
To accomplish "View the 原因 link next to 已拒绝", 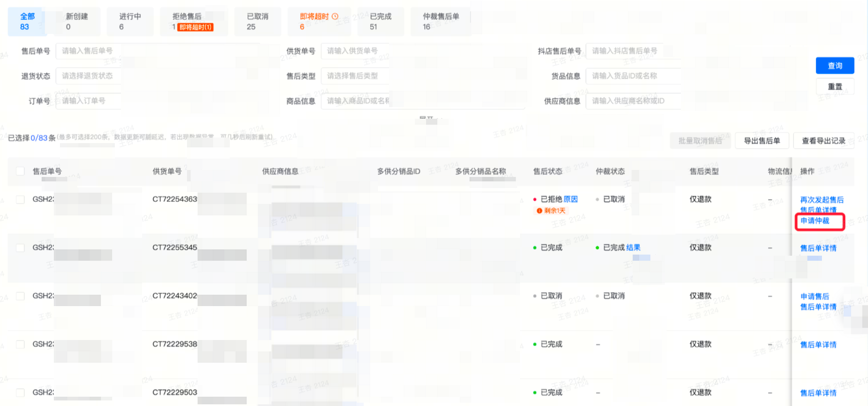I will [x=571, y=199].
